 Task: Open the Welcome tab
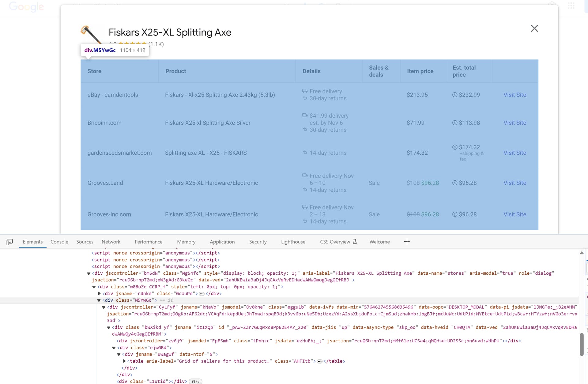379,242
